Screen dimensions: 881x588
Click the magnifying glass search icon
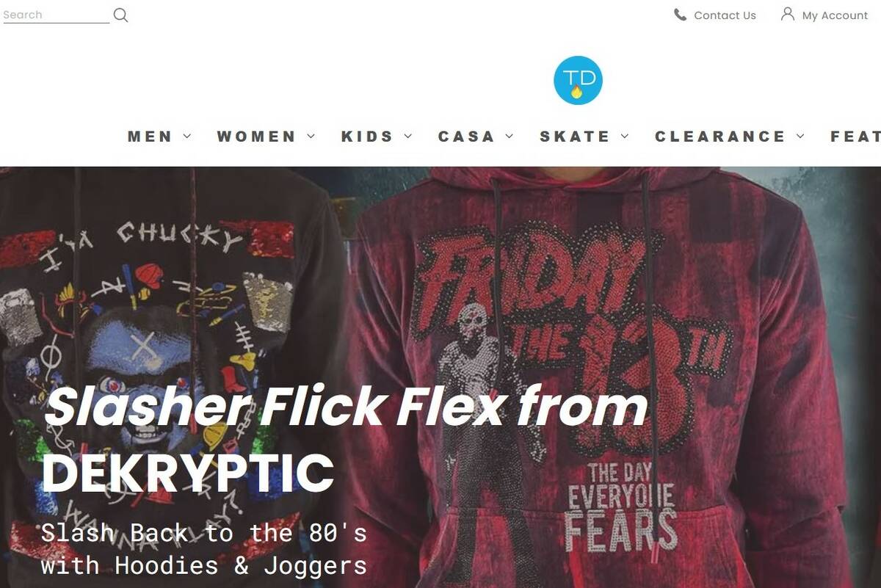click(x=121, y=15)
